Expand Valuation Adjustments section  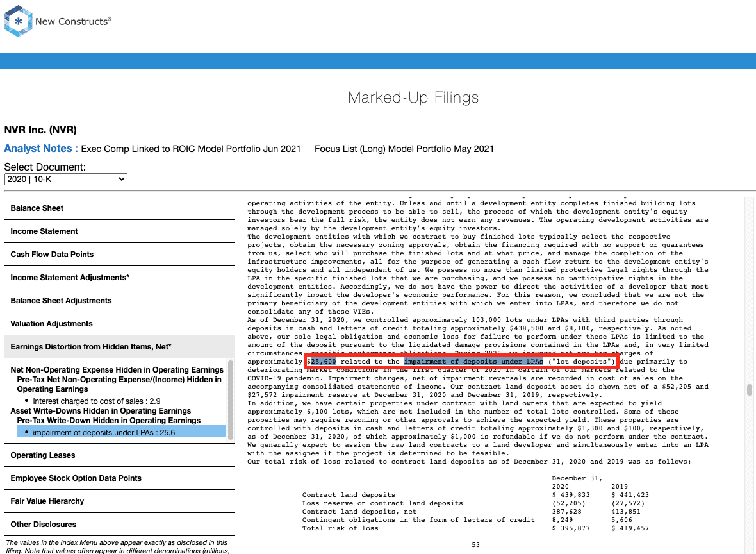tap(120, 324)
